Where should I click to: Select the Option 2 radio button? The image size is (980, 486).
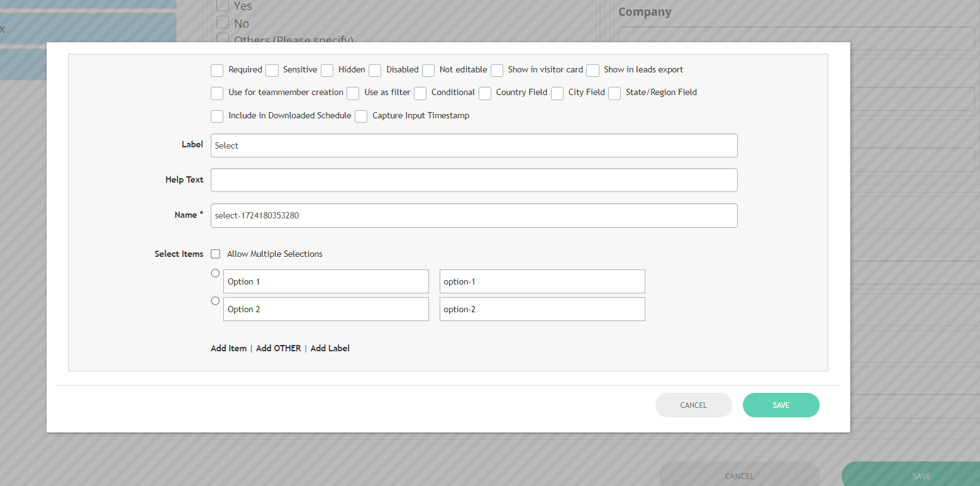(215, 301)
